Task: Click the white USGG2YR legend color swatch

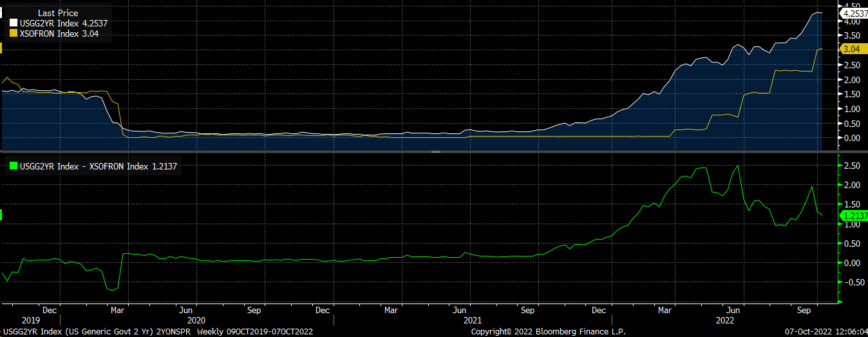Action: tap(14, 23)
